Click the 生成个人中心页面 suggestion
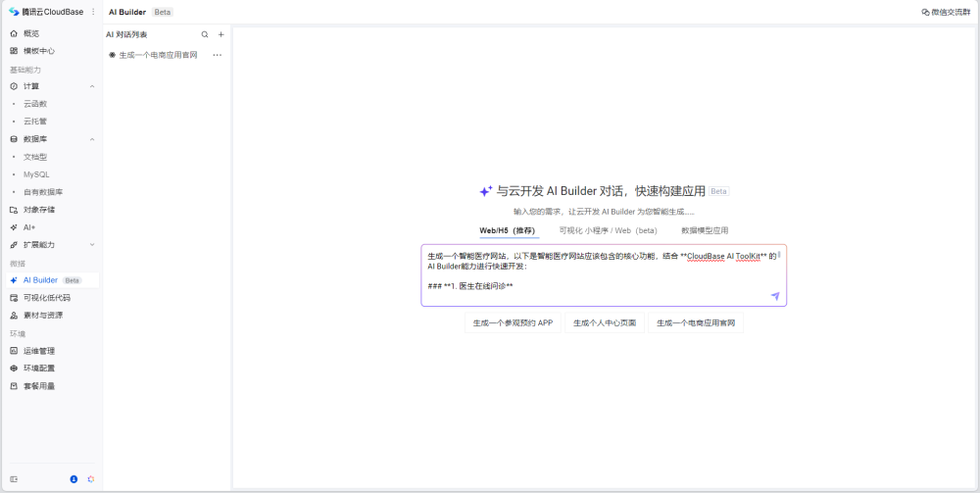Screen dimensions: 980x493 click(605, 323)
